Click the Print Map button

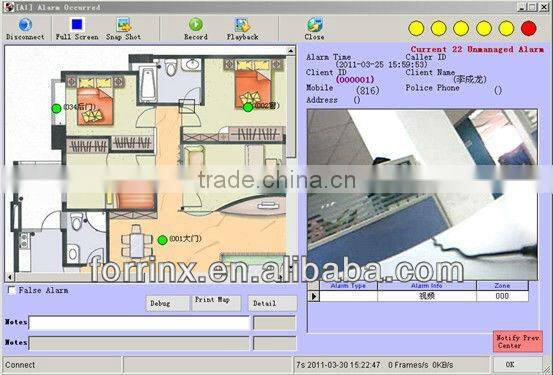click(216, 303)
